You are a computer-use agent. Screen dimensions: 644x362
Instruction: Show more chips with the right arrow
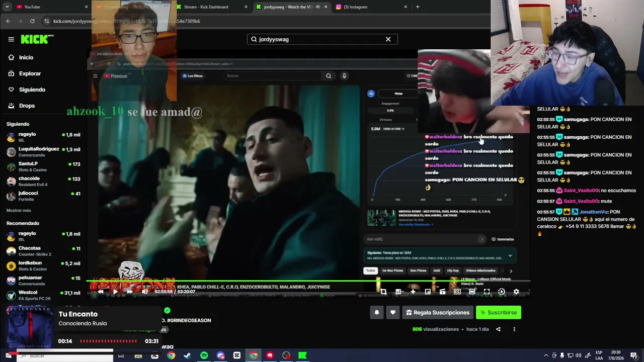pyautogui.click(x=511, y=271)
